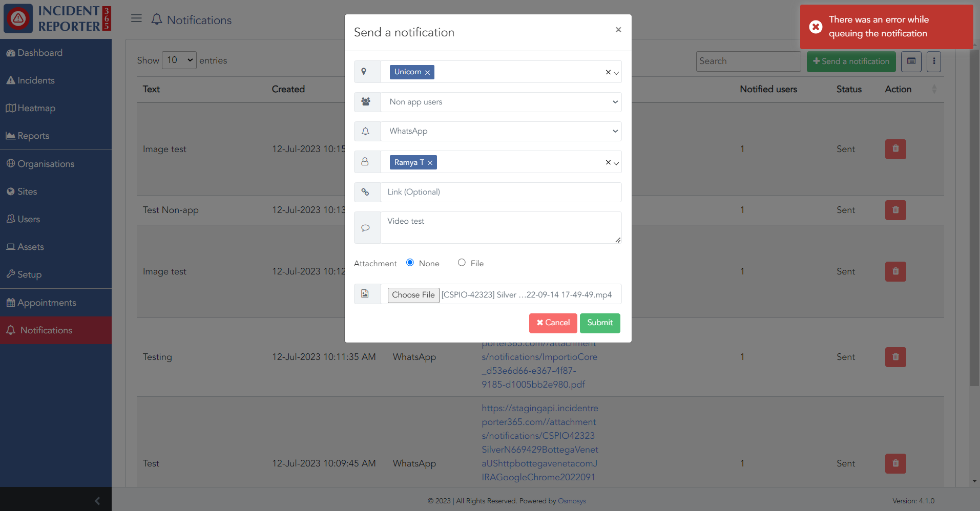This screenshot has height=511, width=980.
Task: Click trash icon for Test Non-app row
Action: (895, 210)
